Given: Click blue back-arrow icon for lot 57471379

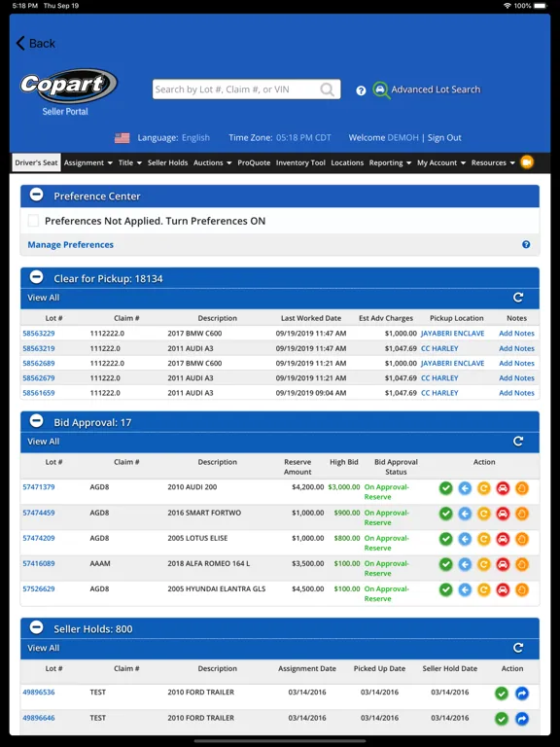Looking at the screenshot, I should [465, 488].
